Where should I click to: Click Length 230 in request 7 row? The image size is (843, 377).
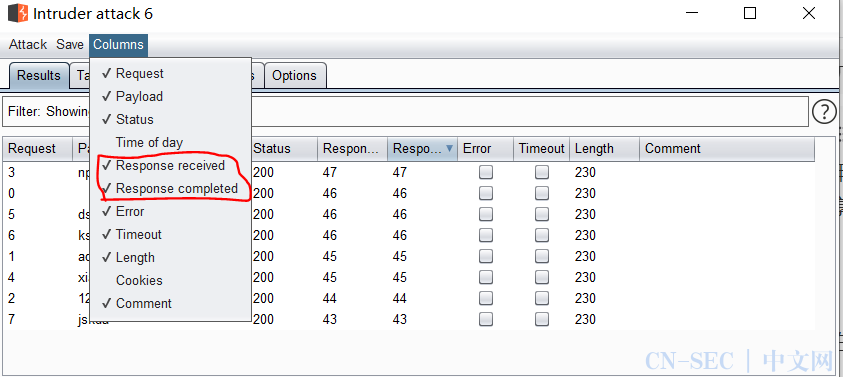[x=585, y=319]
